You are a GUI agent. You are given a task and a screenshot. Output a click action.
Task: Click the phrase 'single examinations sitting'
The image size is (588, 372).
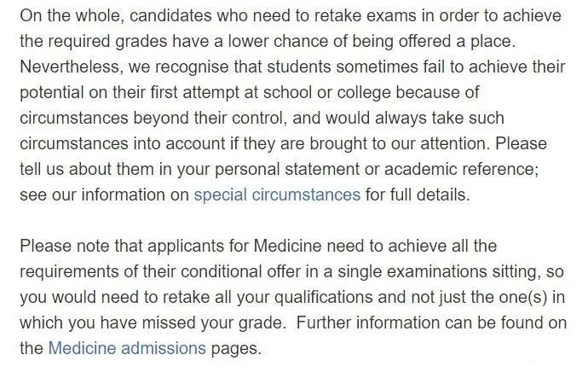[x=438, y=271]
